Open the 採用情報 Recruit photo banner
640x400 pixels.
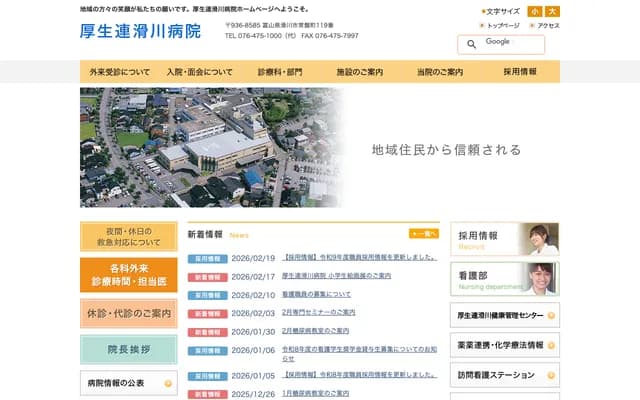tap(504, 238)
